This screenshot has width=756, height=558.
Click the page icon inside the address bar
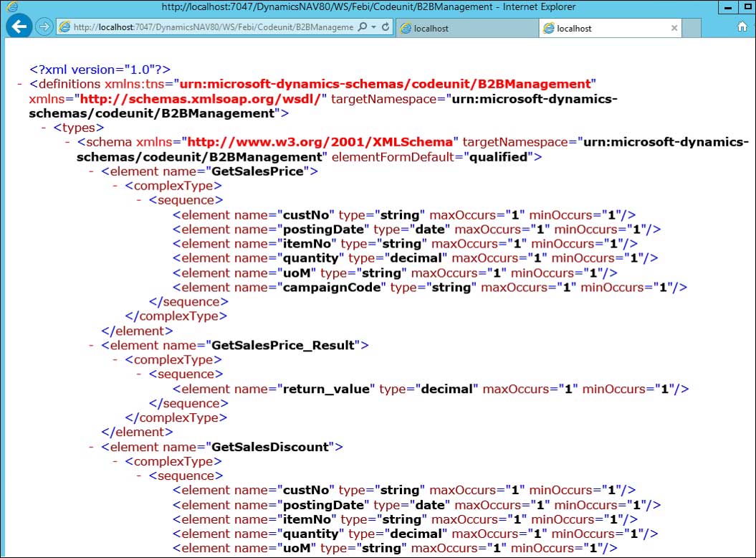point(64,27)
